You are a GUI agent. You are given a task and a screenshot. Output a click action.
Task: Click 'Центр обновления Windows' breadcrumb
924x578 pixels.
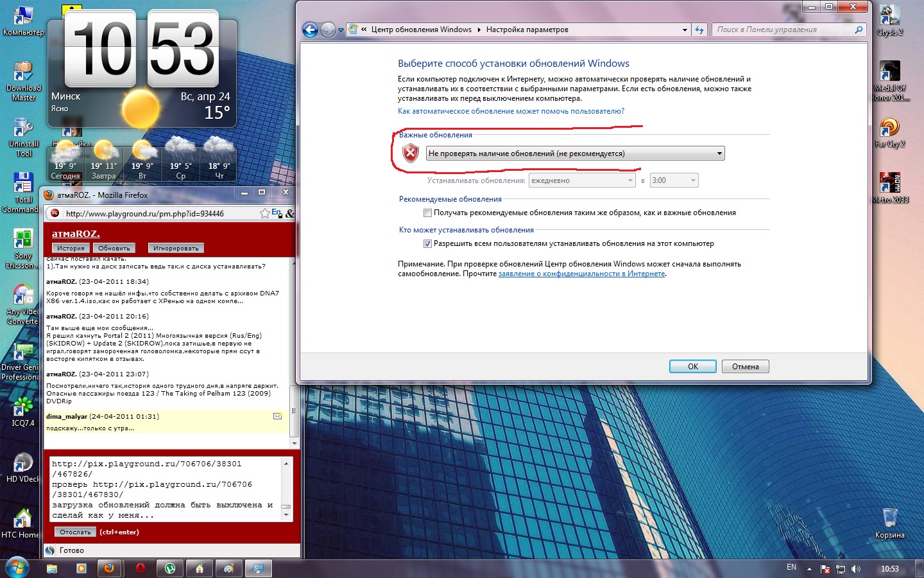pos(421,30)
